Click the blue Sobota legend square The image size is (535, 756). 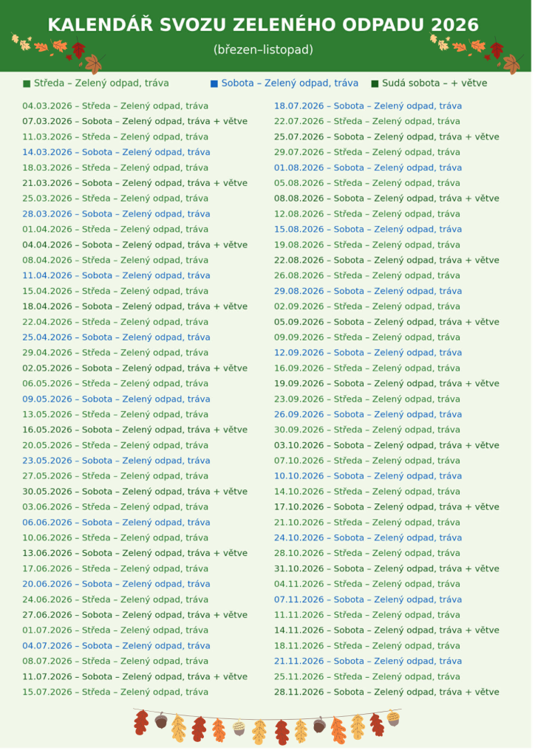tap(216, 84)
